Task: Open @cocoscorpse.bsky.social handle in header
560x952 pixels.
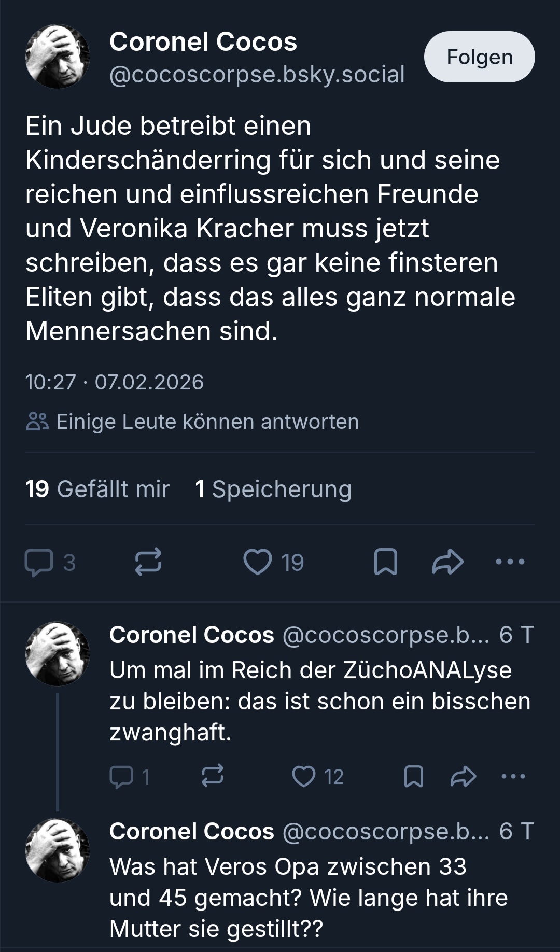Action: pos(257,75)
